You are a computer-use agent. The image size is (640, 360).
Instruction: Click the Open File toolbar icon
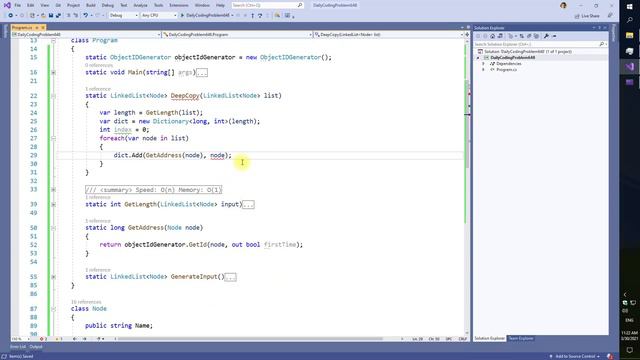coord(43,16)
